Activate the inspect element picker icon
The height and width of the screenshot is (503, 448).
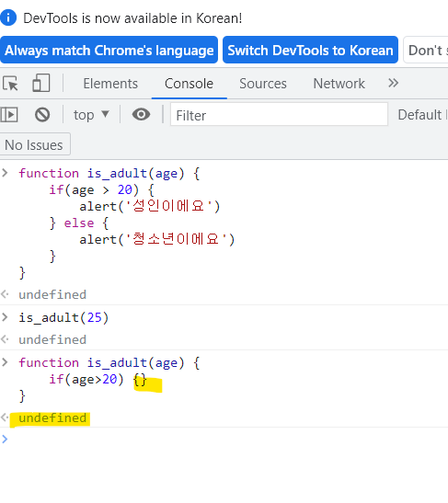10,84
